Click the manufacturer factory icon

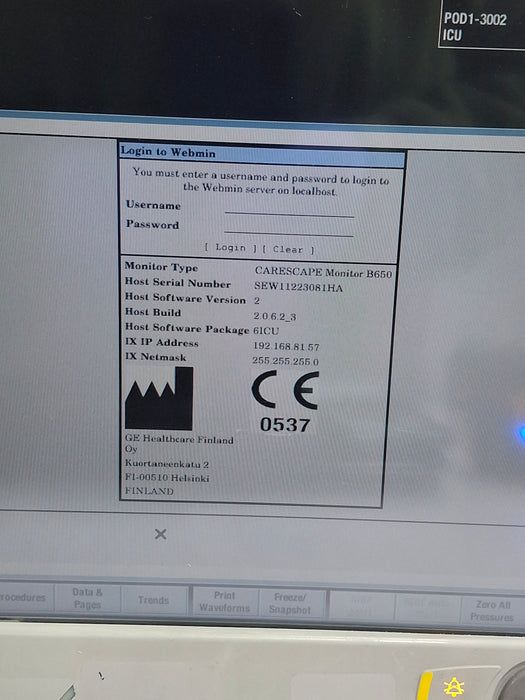(159, 398)
